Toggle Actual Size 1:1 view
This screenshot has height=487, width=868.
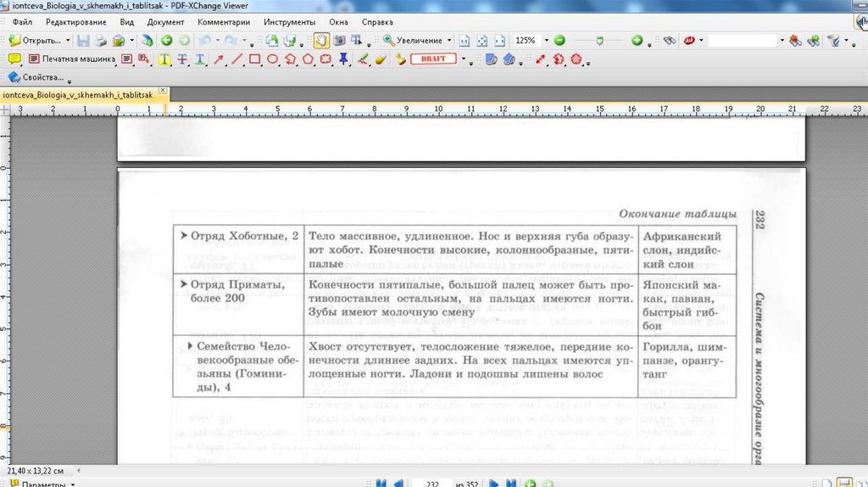point(464,40)
